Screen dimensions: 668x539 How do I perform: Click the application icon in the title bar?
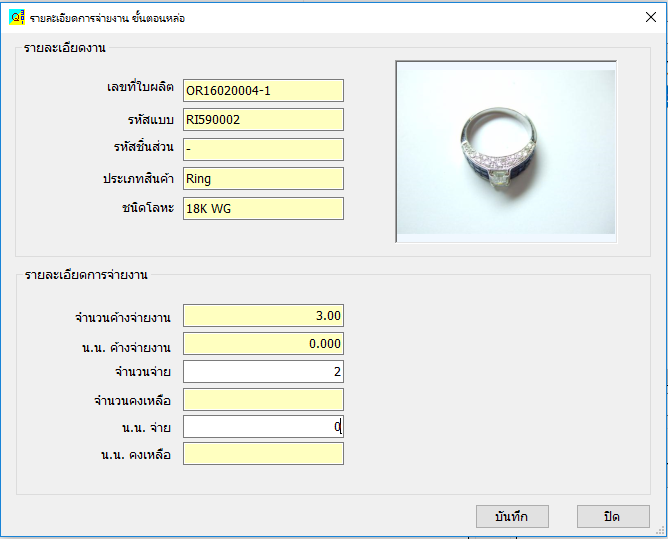tap(16, 17)
